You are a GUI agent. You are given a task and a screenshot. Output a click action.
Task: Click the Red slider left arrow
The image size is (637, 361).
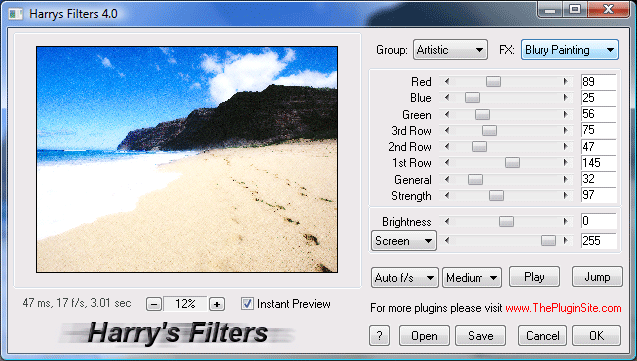447,82
